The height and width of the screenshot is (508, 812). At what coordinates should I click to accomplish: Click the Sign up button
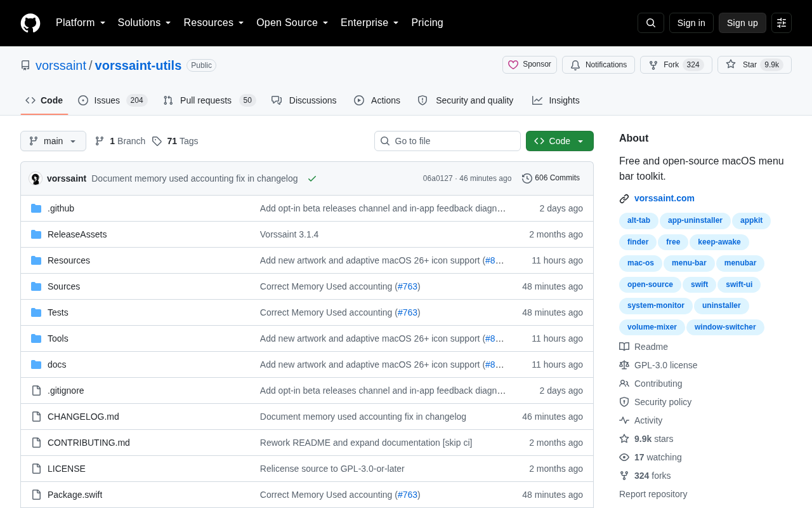click(742, 23)
